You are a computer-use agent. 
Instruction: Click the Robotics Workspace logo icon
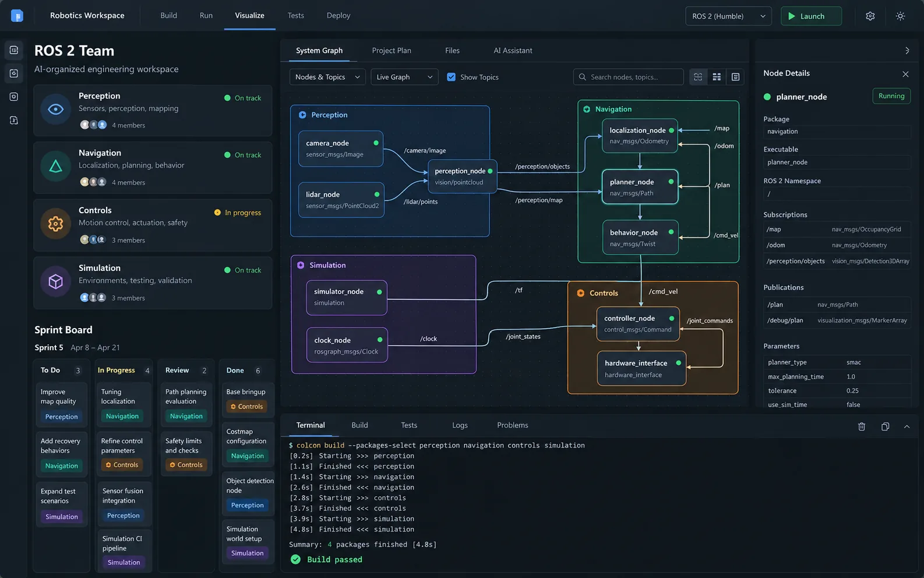click(17, 16)
